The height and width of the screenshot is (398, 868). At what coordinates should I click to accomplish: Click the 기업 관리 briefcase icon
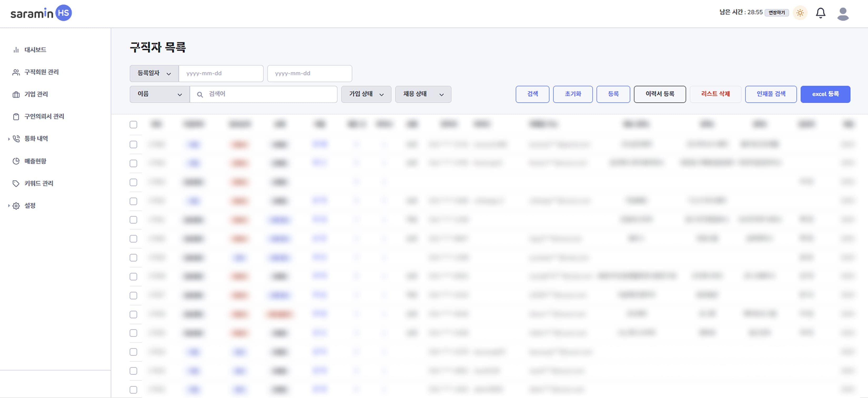[16, 94]
